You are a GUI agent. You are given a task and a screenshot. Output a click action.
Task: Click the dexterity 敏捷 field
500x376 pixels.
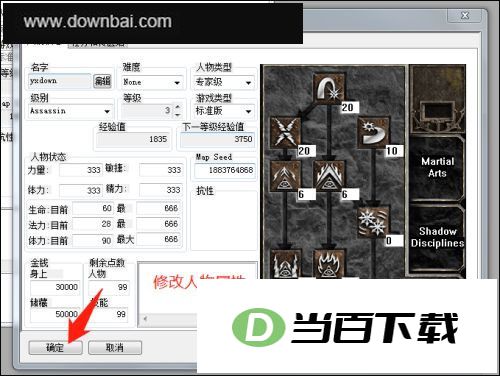click(161, 170)
